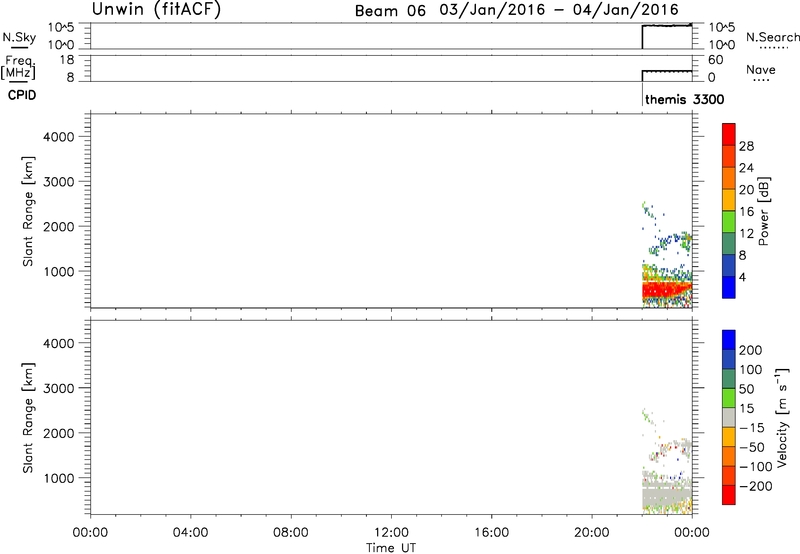Click the 'Time UT' x-axis title

tap(391, 548)
